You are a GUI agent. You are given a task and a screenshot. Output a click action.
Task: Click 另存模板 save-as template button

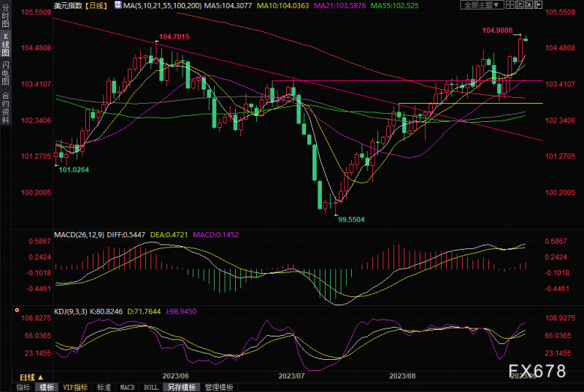pyautogui.click(x=181, y=388)
